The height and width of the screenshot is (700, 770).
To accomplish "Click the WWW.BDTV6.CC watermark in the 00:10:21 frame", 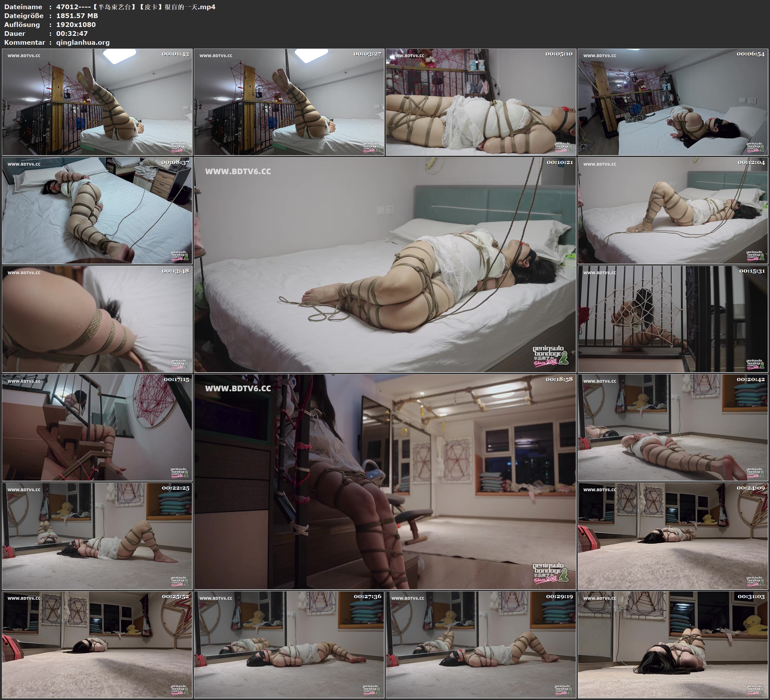I will click(x=238, y=172).
